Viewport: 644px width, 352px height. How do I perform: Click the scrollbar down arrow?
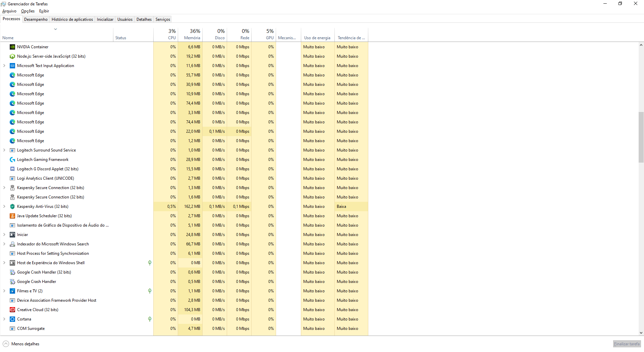click(641, 333)
